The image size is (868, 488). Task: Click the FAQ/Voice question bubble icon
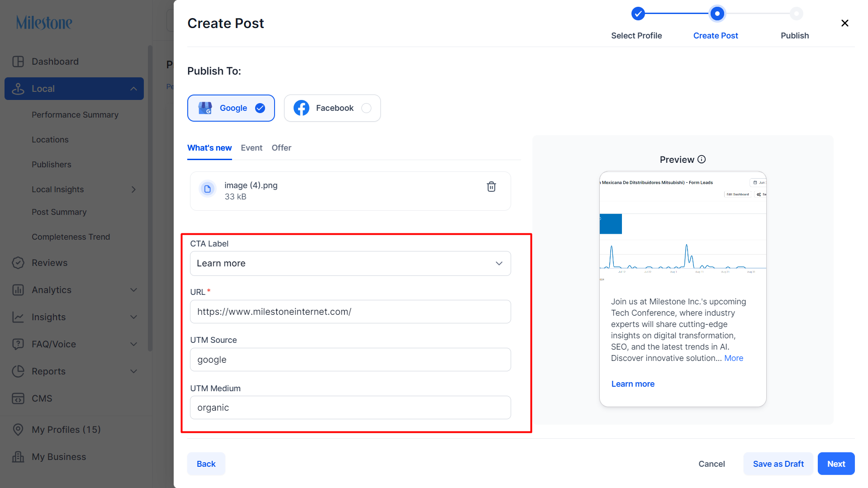(x=18, y=344)
